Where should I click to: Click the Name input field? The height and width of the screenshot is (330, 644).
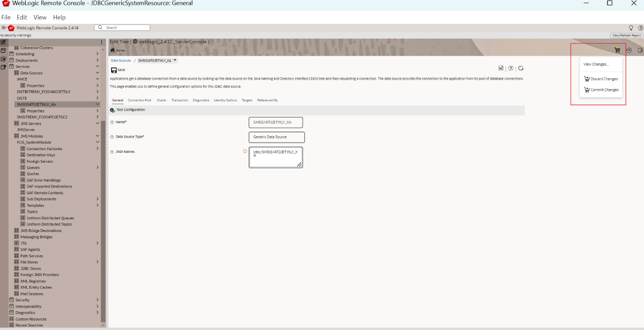coord(276,122)
